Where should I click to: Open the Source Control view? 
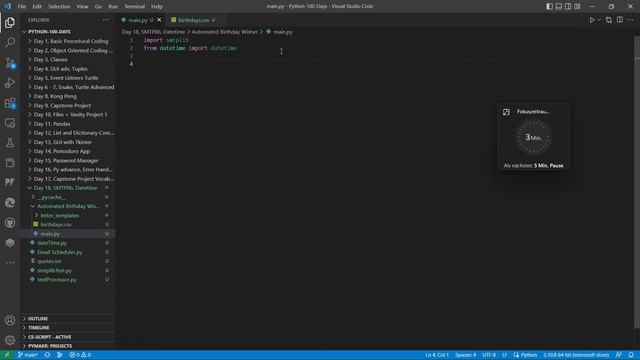click(x=10, y=62)
